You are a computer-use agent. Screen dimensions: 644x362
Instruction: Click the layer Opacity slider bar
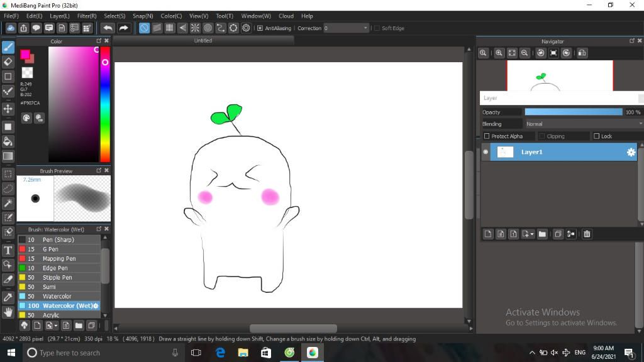click(574, 112)
